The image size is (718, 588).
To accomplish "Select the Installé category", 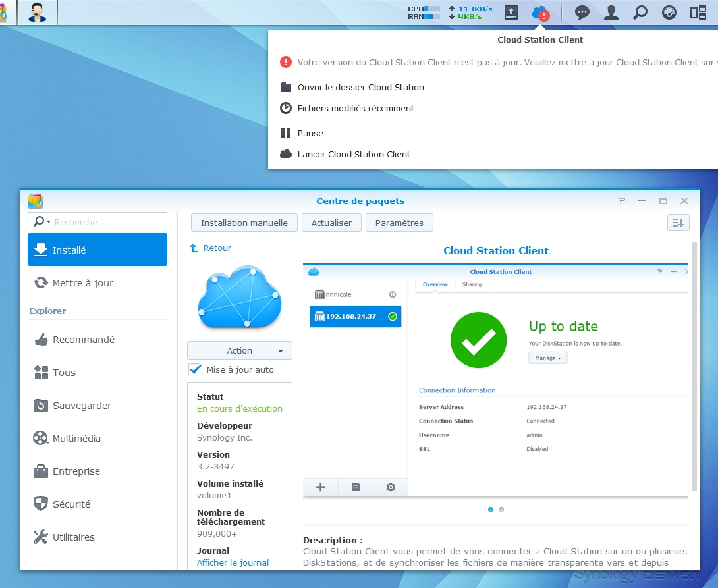I will [x=97, y=250].
